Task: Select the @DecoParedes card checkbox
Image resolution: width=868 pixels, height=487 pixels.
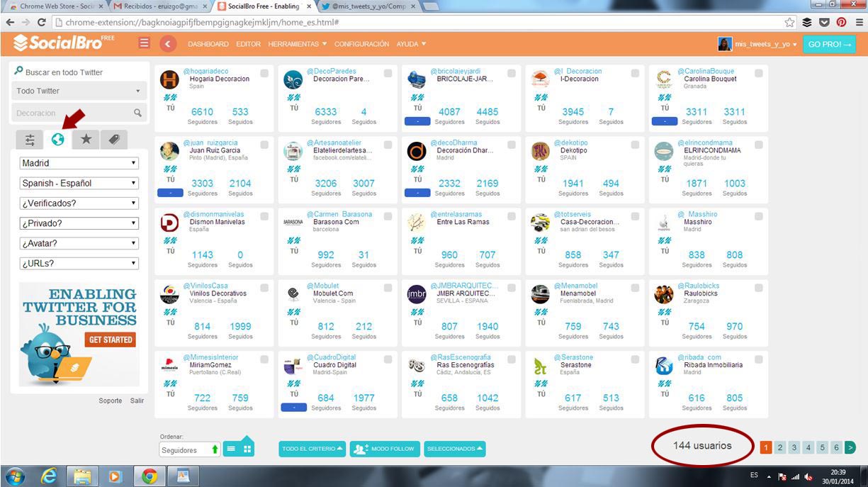Action: 388,73
